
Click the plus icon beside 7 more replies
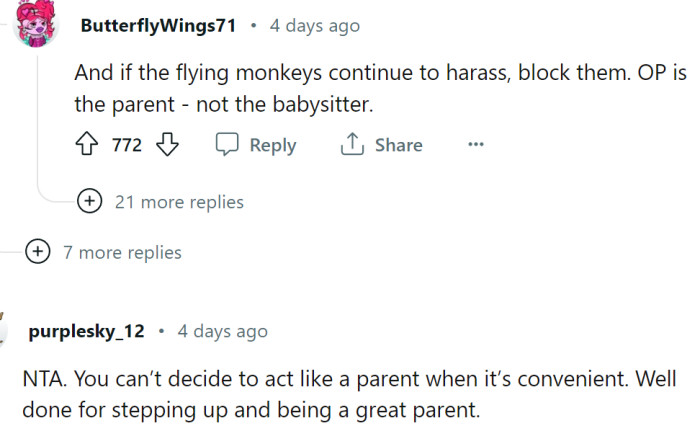(38, 252)
